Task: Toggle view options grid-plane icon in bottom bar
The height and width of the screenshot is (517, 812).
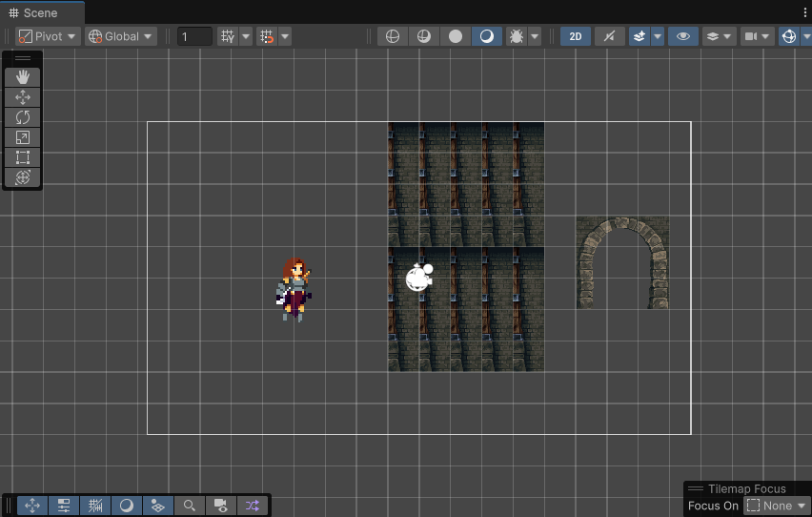Action: [158, 506]
